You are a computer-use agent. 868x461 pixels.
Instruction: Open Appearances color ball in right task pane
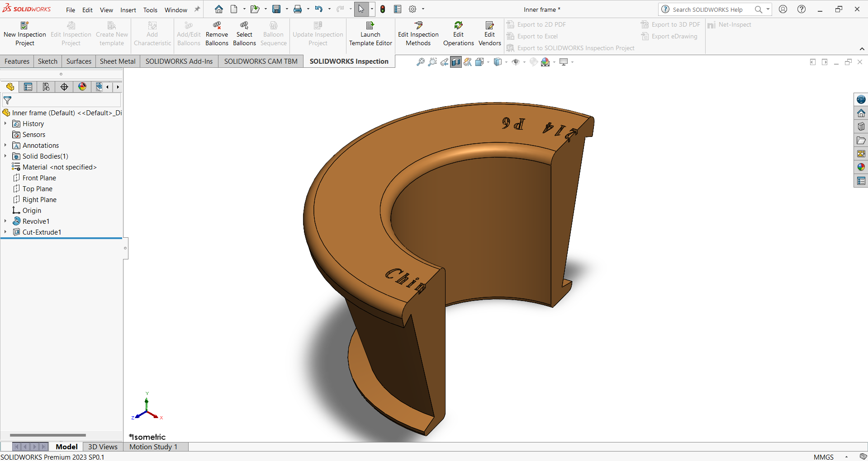click(861, 167)
